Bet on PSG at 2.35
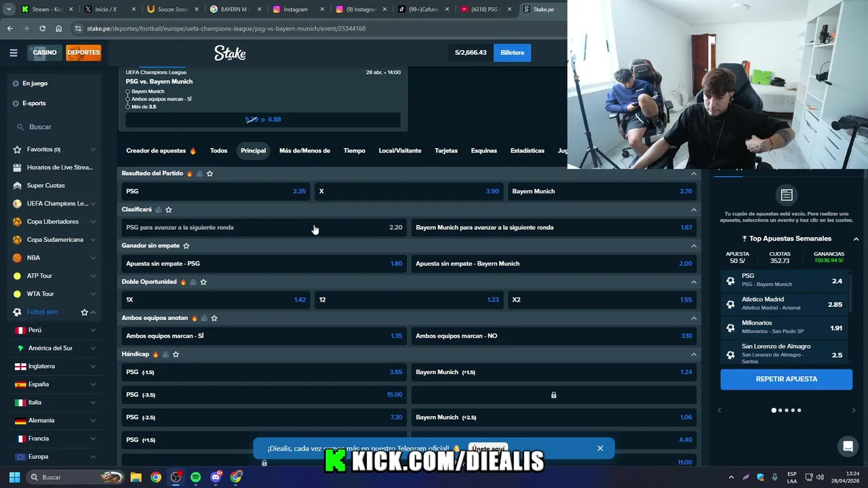This screenshot has width=868, height=488. [216, 191]
